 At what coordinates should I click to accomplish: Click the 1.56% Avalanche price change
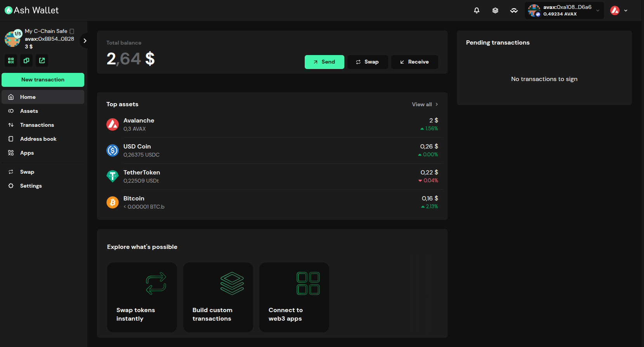pyautogui.click(x=429, y=129)
